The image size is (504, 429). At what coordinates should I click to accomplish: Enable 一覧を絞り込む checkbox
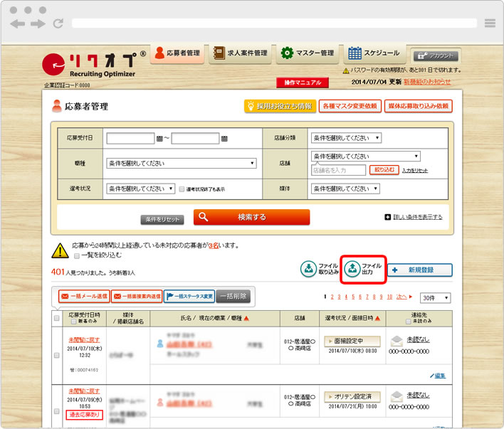click(x=77, y=256)
